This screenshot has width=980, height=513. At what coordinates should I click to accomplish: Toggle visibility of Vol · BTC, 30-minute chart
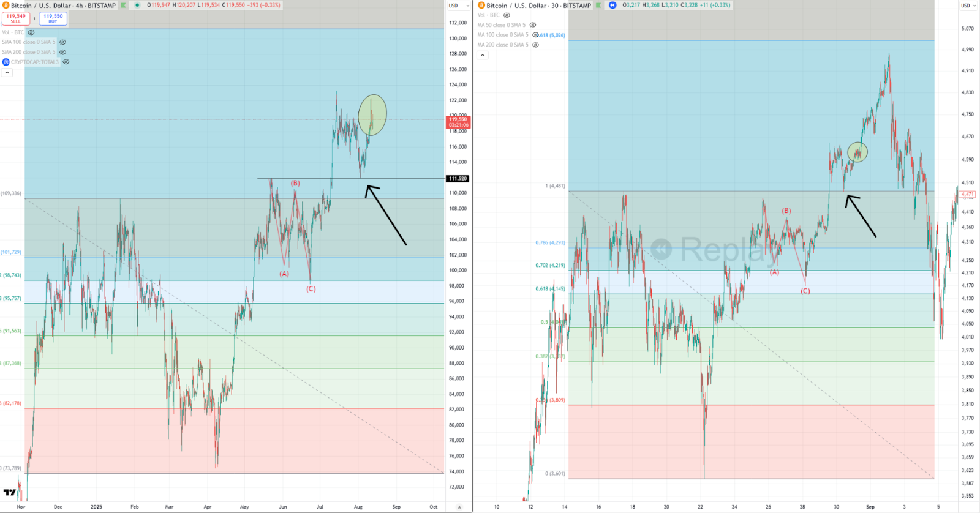pos(507,15)
